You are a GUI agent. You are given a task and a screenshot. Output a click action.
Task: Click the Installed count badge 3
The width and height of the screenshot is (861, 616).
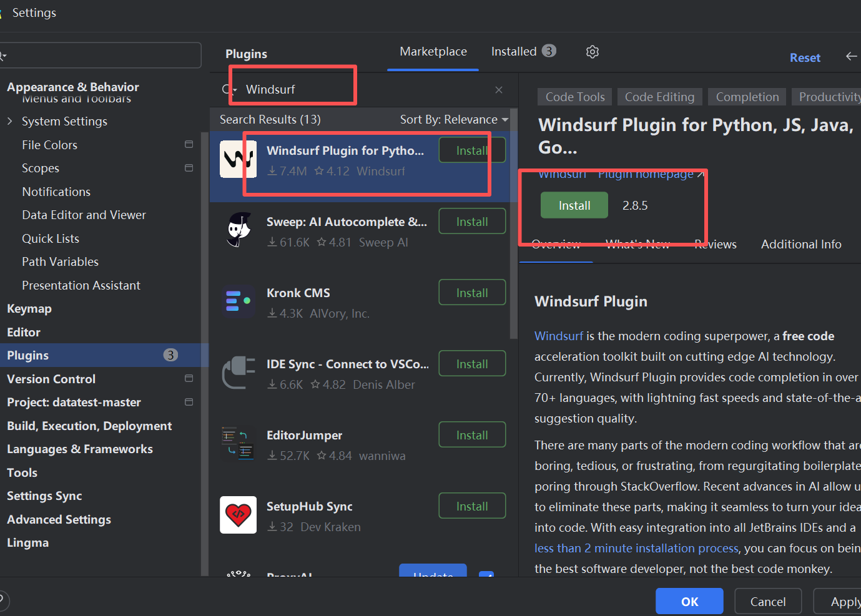point(549,51)
